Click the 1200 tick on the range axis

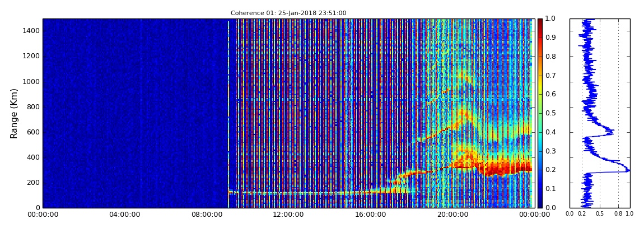click(x=32, y=56)
